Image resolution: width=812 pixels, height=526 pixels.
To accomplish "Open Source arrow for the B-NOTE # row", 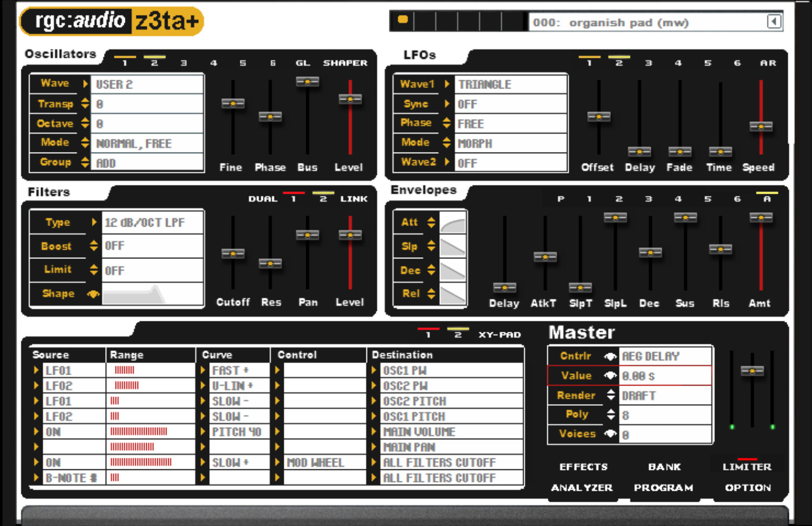I will 36,477.
